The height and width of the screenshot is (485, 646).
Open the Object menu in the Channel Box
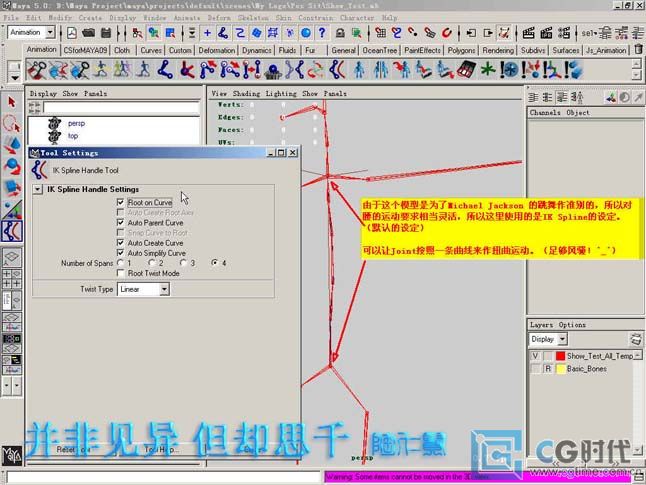(578, 112)
